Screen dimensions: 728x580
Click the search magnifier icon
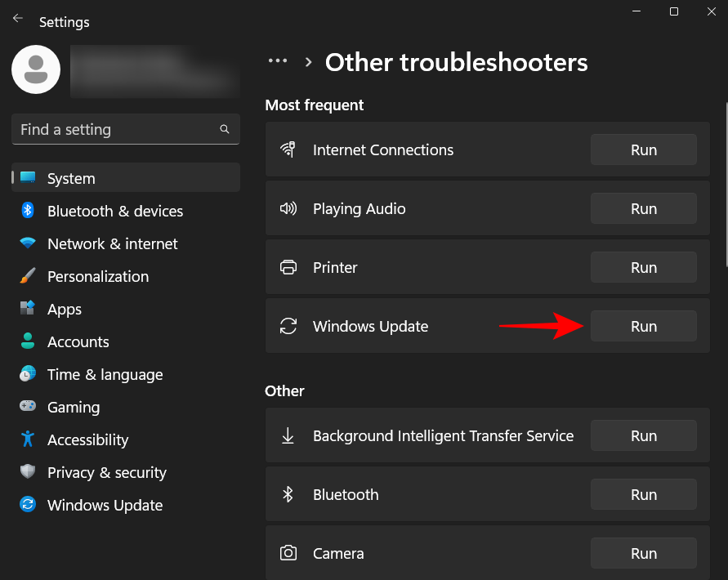[x=224, y=129]
